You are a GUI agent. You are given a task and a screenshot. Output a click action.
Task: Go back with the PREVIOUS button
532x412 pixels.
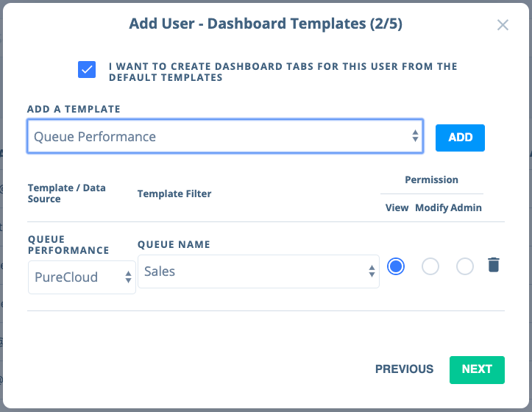click(404, 369)
